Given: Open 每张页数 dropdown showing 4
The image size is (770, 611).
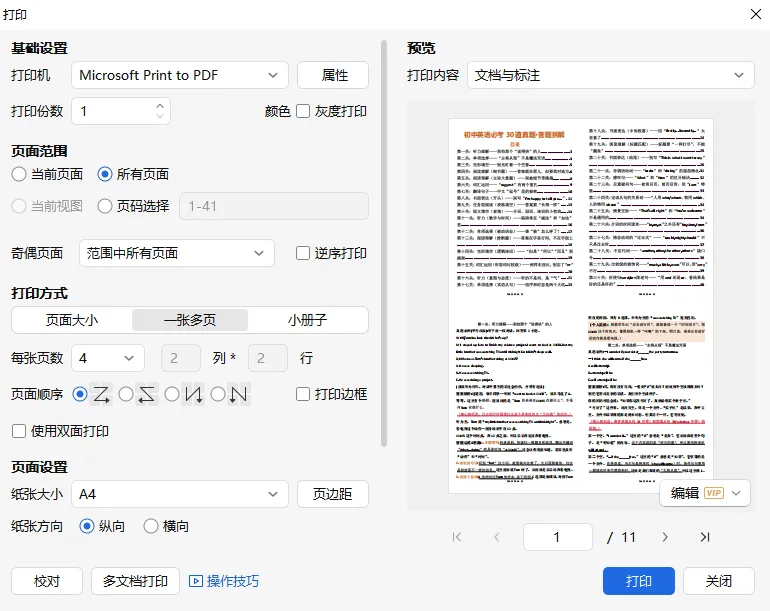Looking at the screenshot, I should click(108, 358).
